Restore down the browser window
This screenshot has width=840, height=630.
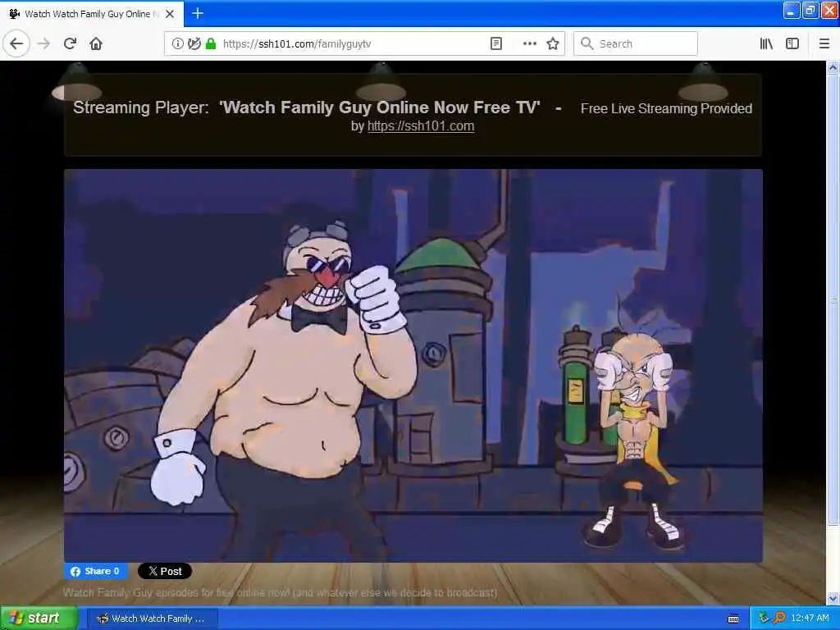pos(810,10)
